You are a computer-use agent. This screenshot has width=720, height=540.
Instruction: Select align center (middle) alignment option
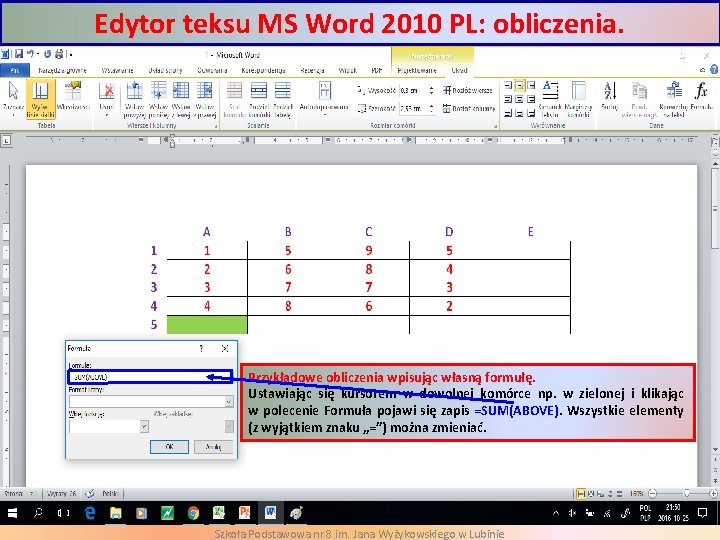(x=519, y=99)
